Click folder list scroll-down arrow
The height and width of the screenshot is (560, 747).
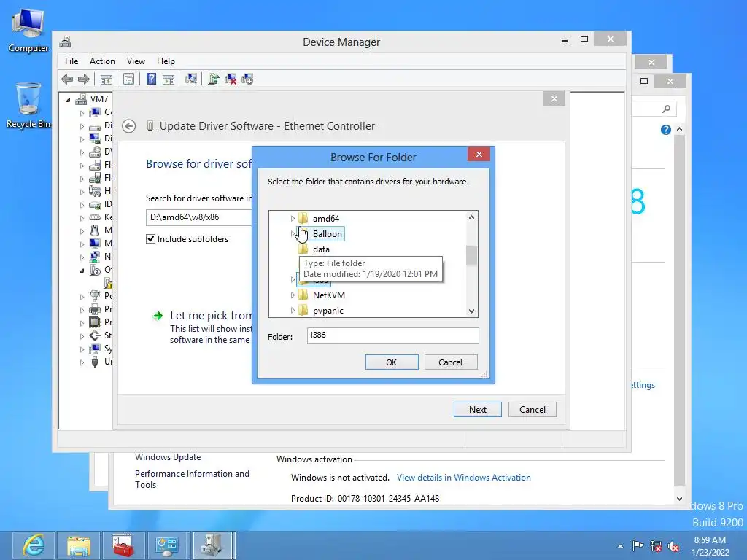click(x=472, y=311)
